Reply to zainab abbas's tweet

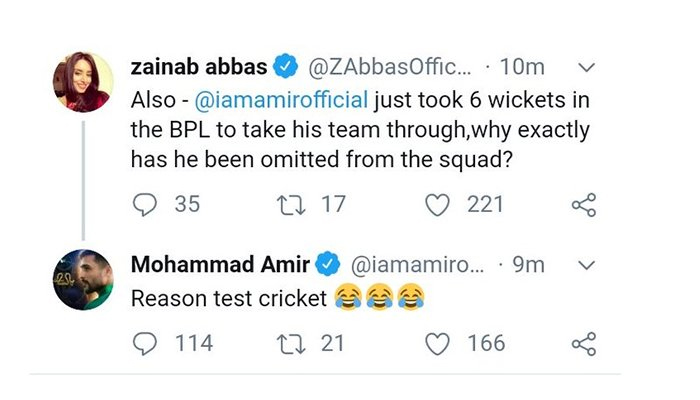[x=145, y=204]
